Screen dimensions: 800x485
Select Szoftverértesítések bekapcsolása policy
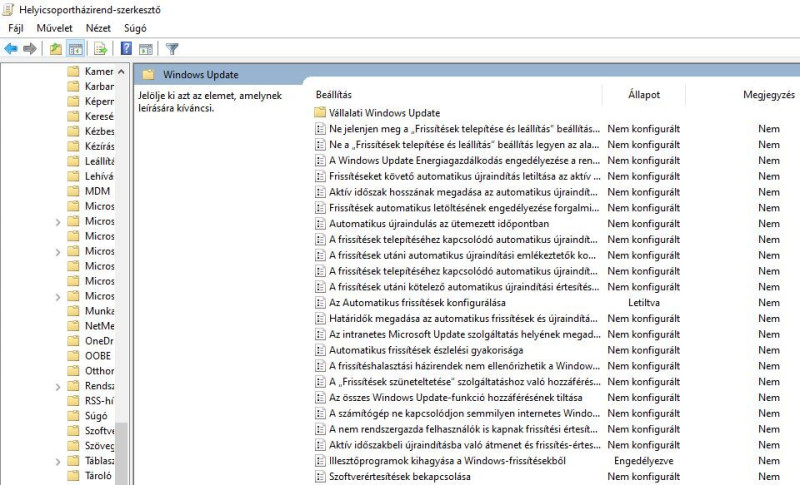[399, 476]
